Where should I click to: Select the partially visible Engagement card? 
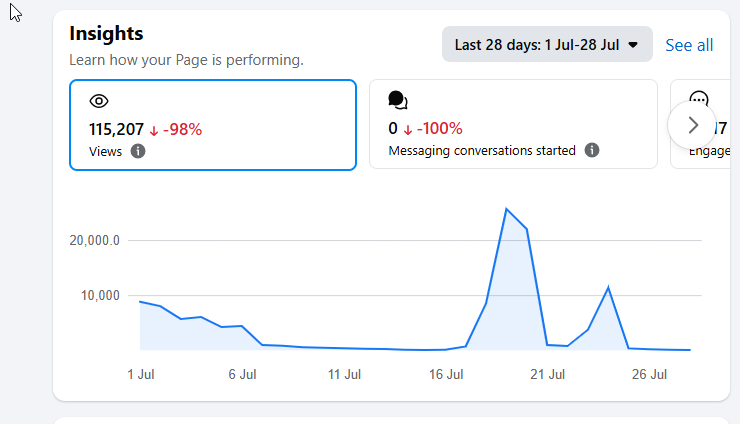(x=700, y=124)
